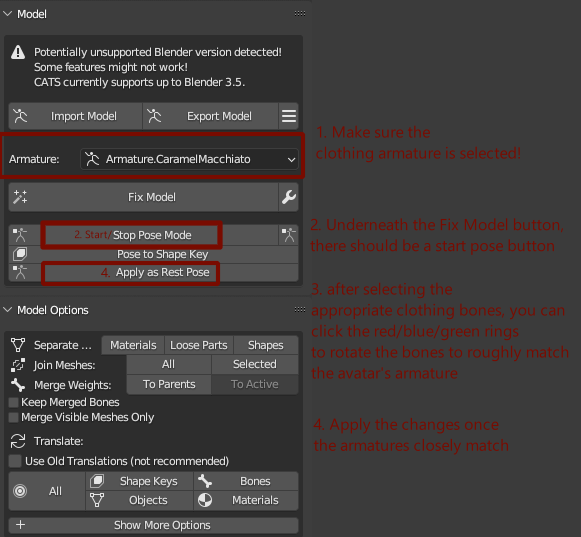Translate Objects
The width and height of the screenshot is (581, 537).
(x=139, y=500)
